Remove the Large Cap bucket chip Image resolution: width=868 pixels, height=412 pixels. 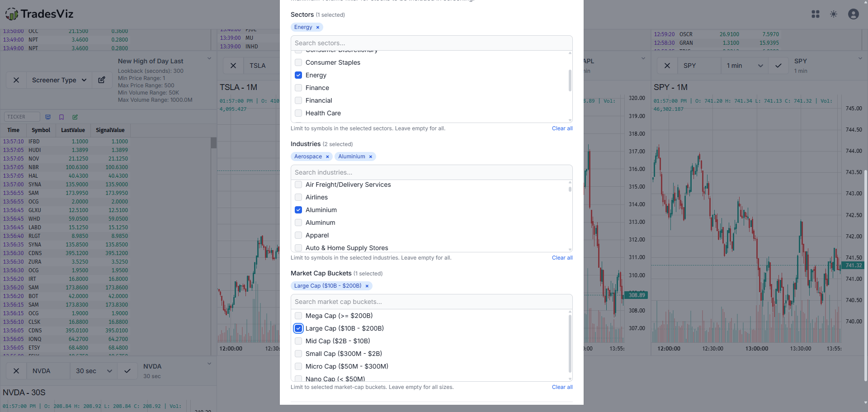click(x=367, y=286)
